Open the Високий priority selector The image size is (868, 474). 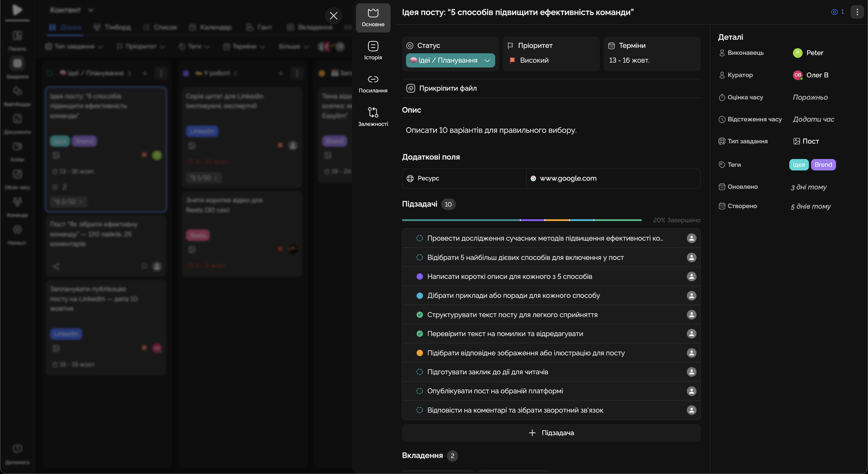click(534, 60)
